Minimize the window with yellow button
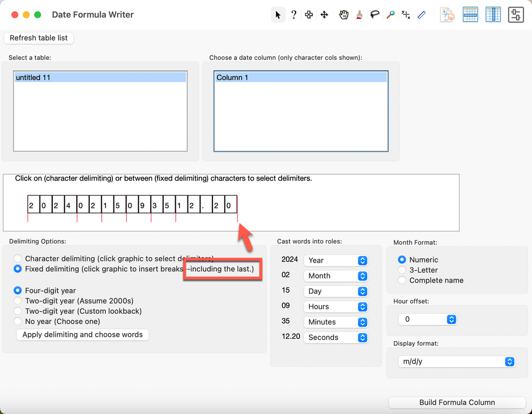Screen dimensions: 532x414 point(26,14)
